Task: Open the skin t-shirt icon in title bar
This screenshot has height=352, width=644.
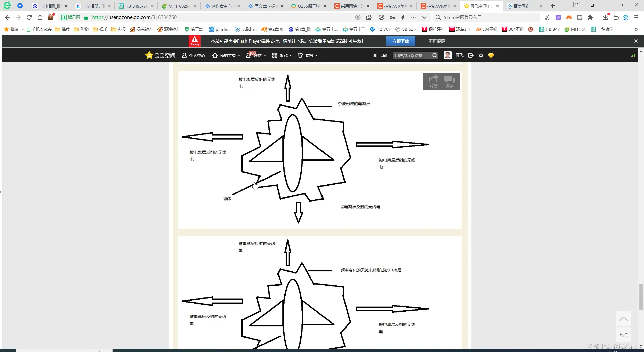Action: [592, 5]
